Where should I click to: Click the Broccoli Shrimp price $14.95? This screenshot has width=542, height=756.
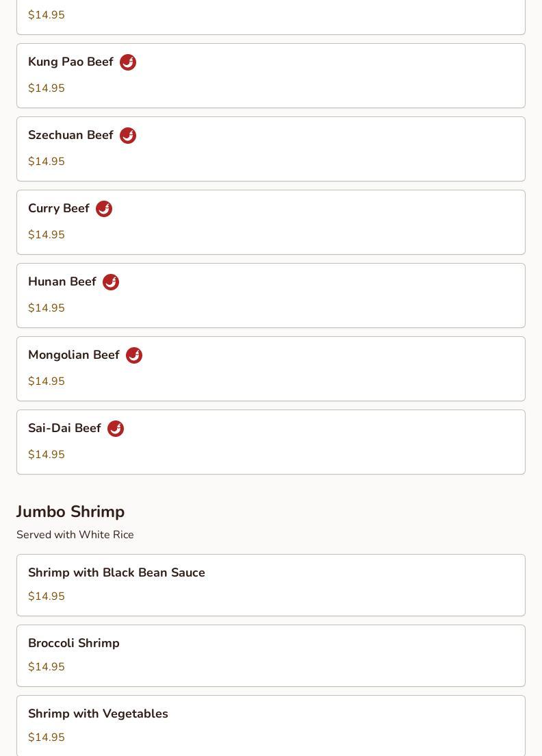point(47,667)
